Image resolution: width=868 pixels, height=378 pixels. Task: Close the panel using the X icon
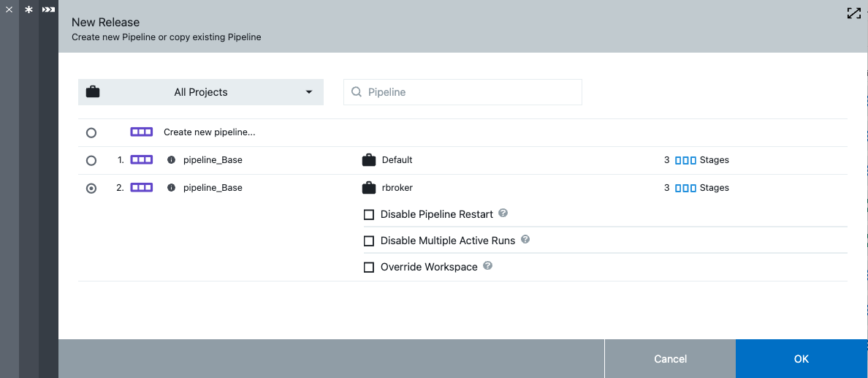[9, 10]
